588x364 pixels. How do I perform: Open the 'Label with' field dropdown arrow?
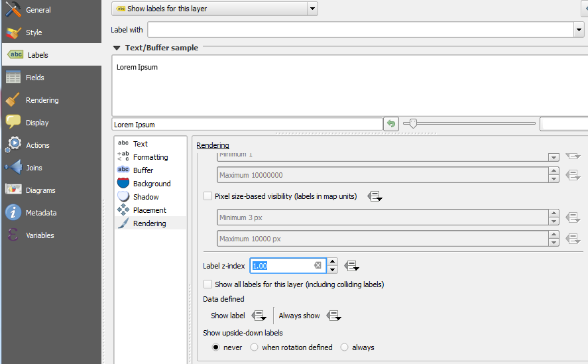pyautogui.click(x=579, y=30)
